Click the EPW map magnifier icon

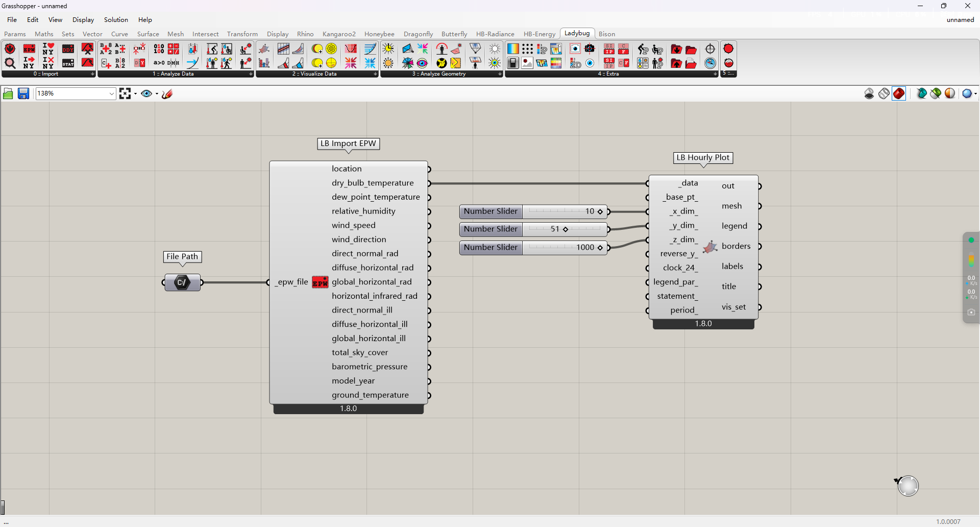(10, 63)
